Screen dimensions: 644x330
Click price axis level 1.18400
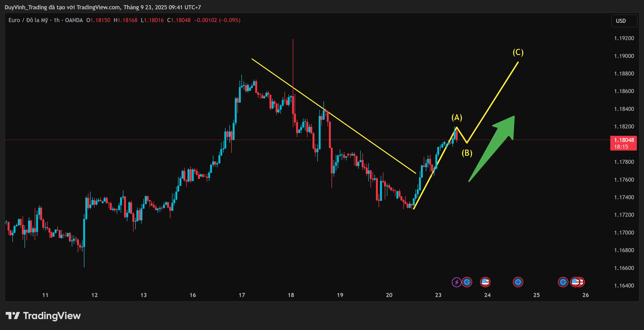[624, 109]
